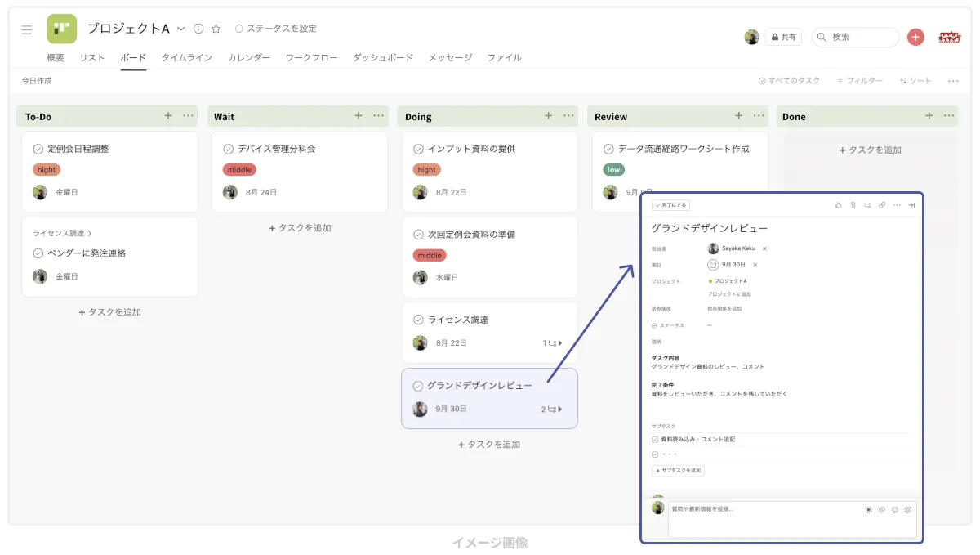Open すべてのタスク filter dropdown

tap(789, 81)
